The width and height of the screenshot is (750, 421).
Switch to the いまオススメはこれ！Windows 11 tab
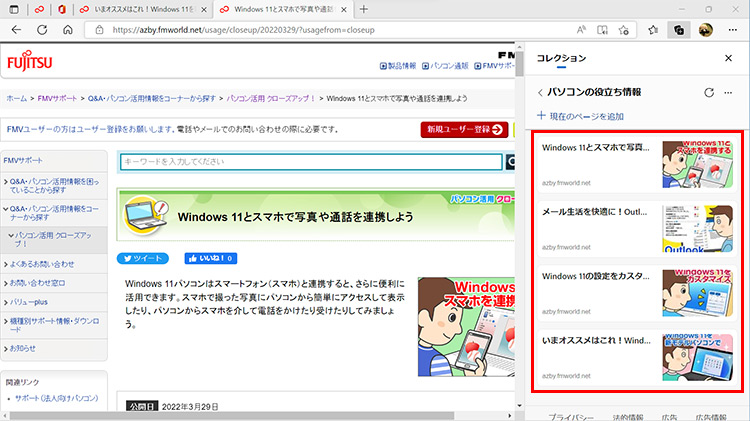140,9
